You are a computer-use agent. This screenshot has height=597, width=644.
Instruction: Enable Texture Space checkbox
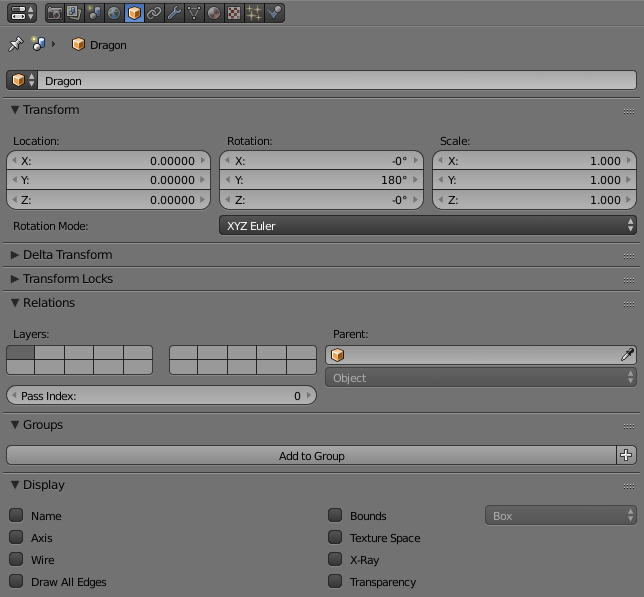[335, 537]
